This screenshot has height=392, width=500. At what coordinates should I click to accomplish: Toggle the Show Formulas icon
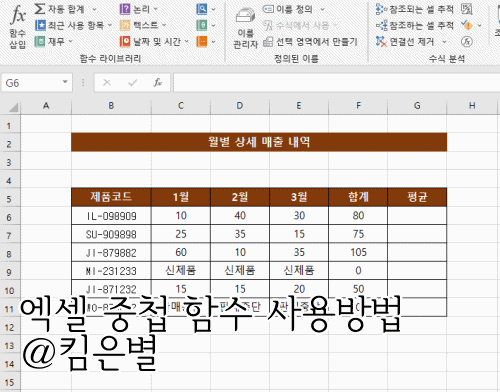[x=467, y=9]
